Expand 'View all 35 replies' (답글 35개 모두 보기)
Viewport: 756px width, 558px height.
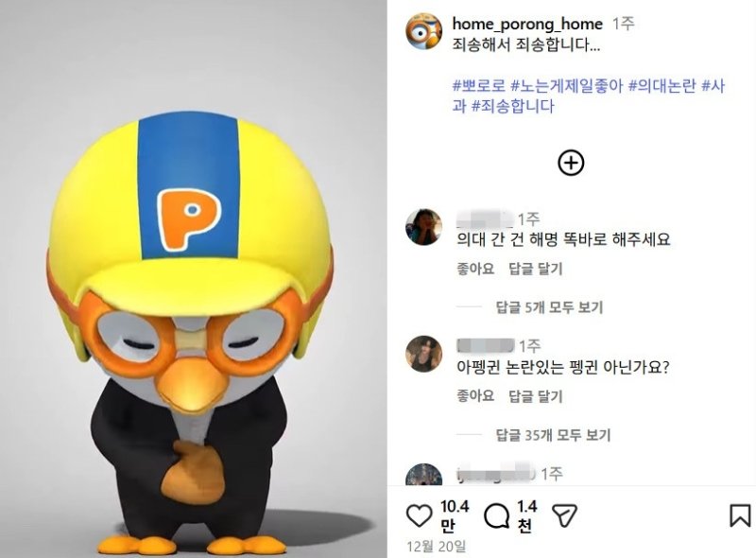coord(553,435)
